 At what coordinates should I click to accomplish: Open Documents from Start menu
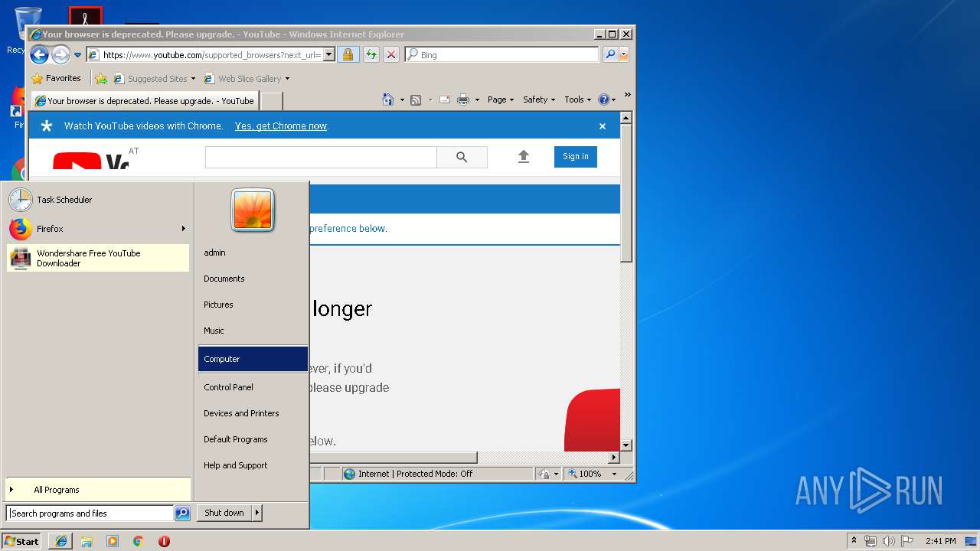coord(253,279)
